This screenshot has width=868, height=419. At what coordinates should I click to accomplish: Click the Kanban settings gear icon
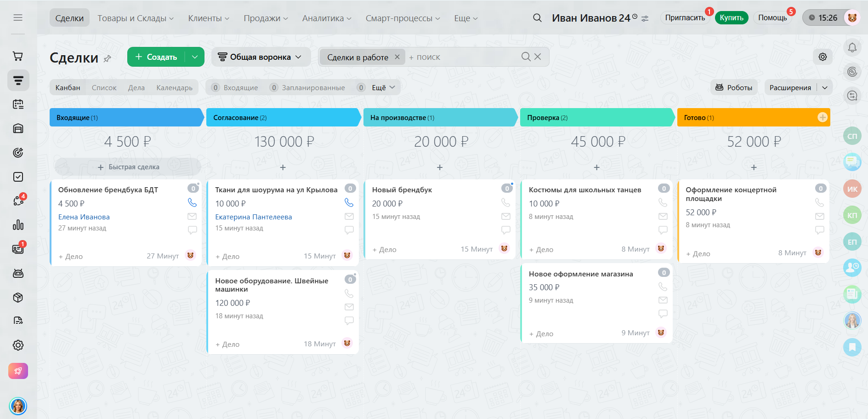tap(823, 57)
